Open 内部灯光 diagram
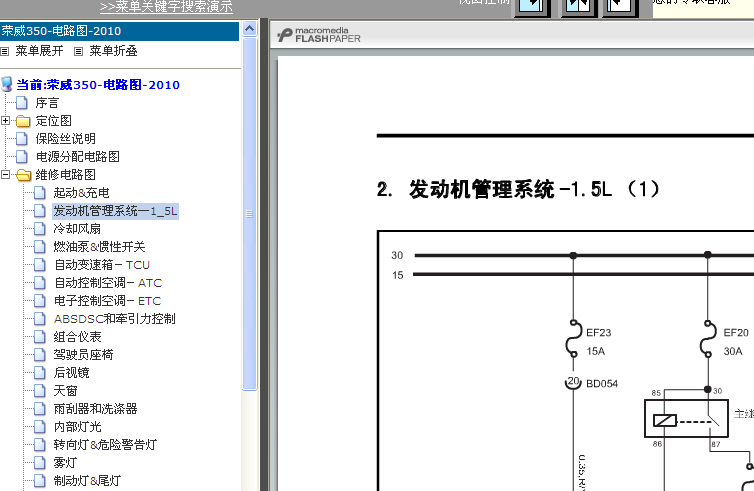Viewport: 754px width, 491px height. [x=77, y=427]
